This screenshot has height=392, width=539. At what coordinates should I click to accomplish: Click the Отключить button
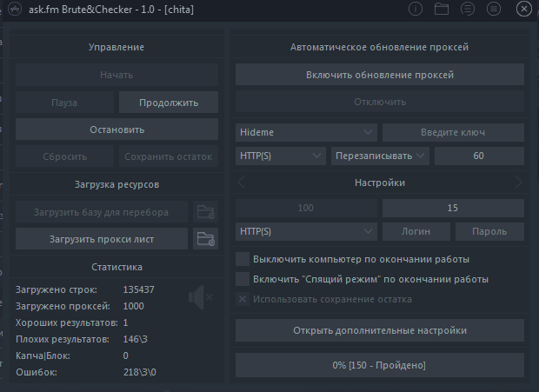point(380,102)
